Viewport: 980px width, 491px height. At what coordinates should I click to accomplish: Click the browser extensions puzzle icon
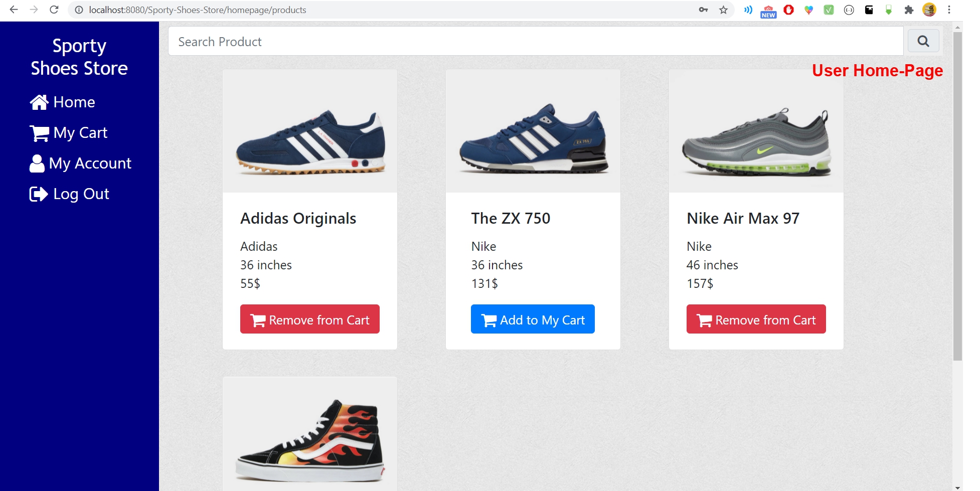coord(909,10)
